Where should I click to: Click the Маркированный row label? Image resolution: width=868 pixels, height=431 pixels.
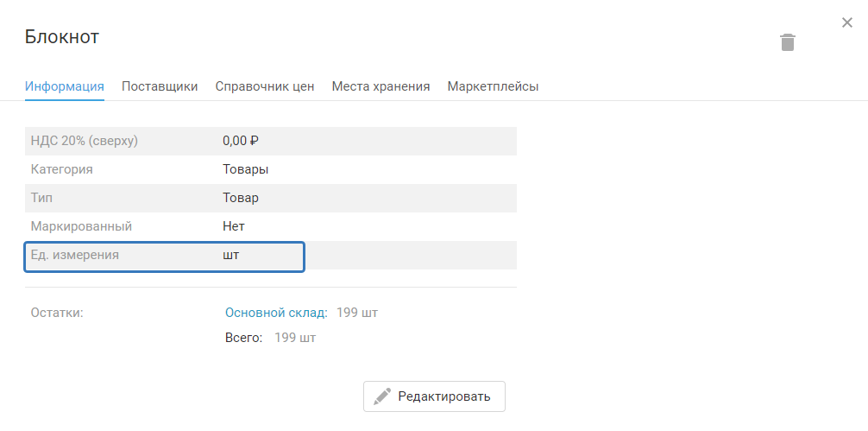[81, 226]
